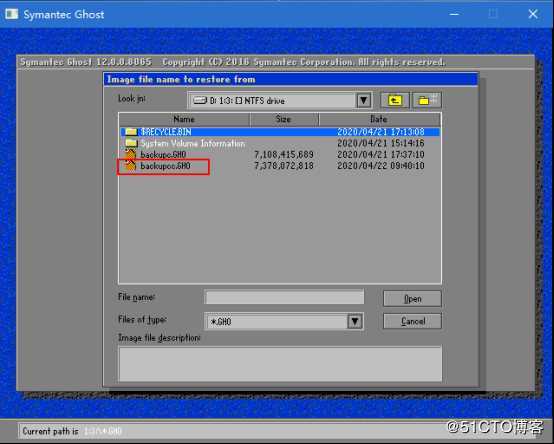Select the backupc.GHO file name
554x444 pixels.
[x=163, y=154]
